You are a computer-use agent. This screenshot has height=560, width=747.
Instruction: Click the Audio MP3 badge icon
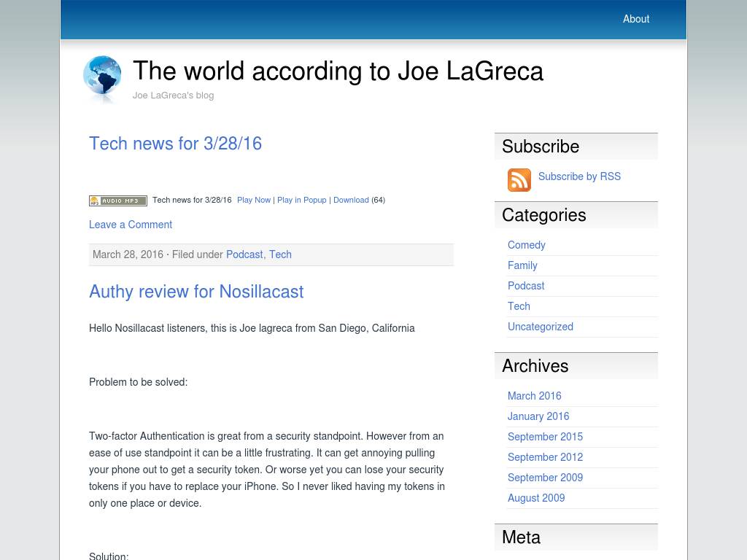tap(118, 201)
